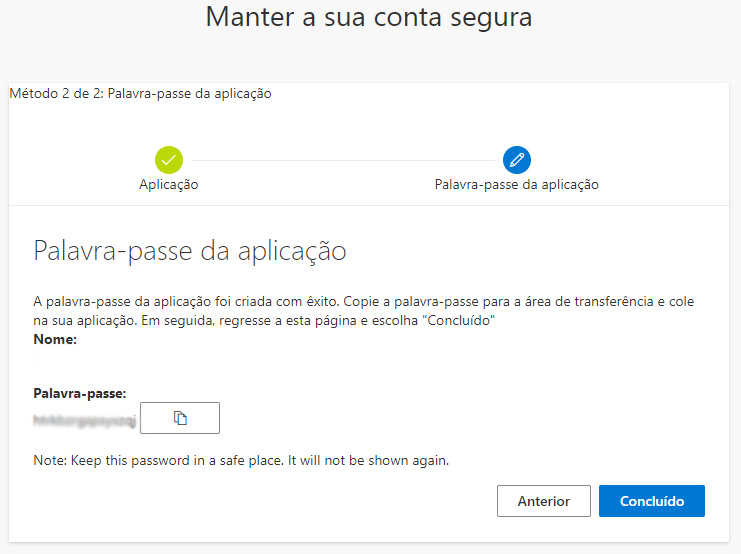
Task: Click the blurred generated password text
Action: (x=84, y=418)
